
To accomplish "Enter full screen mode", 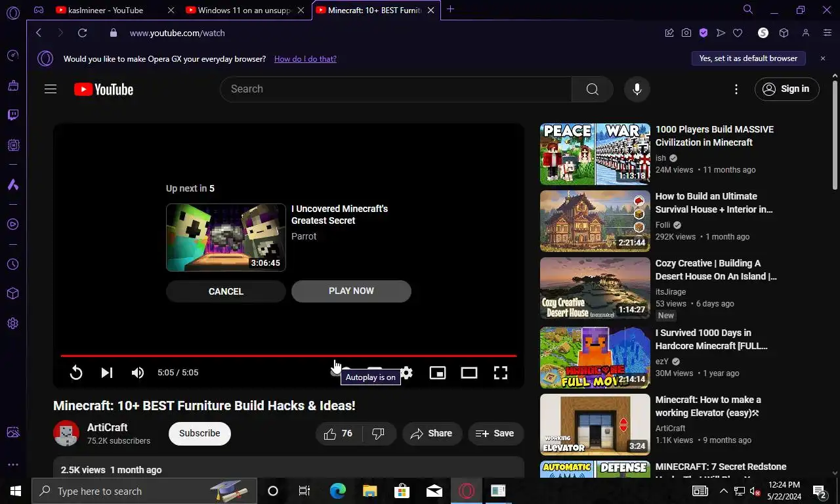I will pos(501,373).
